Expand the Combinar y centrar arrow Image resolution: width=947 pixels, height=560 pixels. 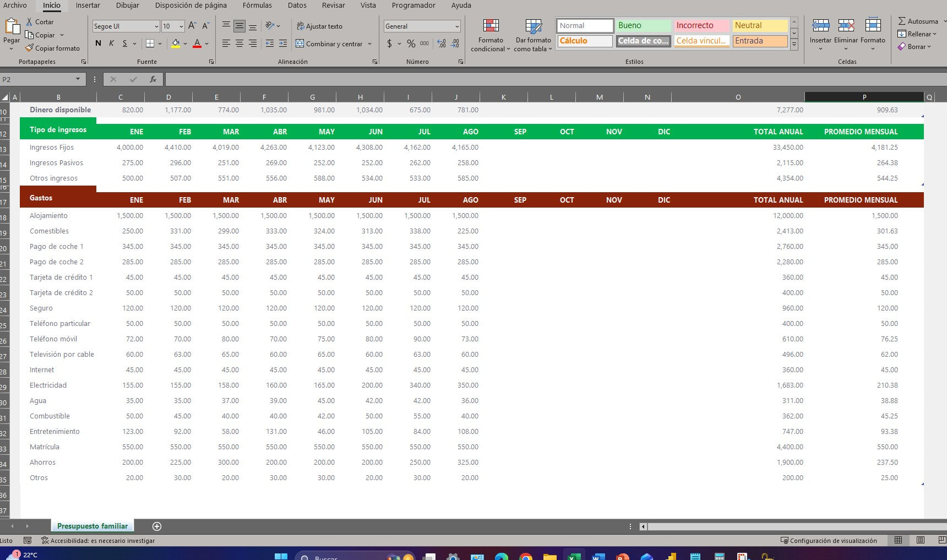point(369,44)
